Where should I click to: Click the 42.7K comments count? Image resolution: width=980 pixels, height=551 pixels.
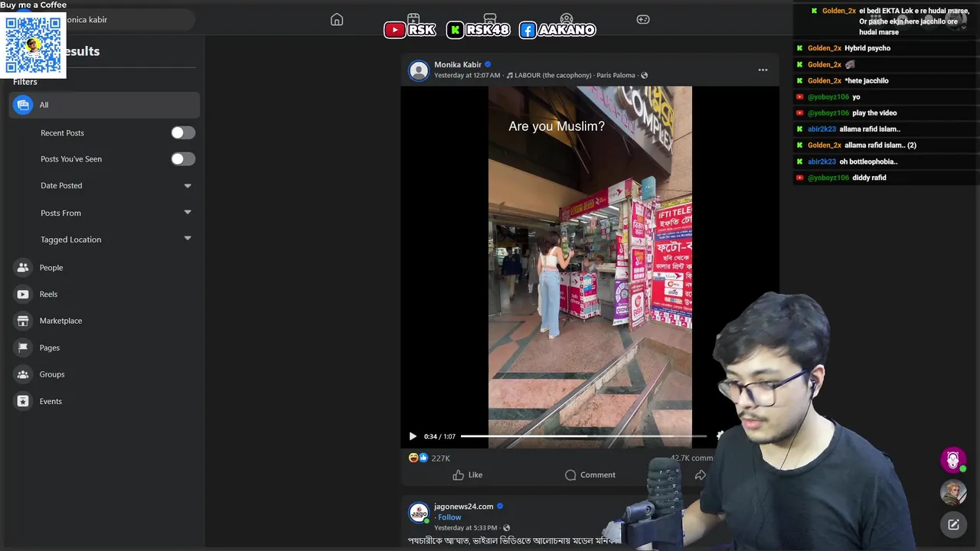pos(691,458)
